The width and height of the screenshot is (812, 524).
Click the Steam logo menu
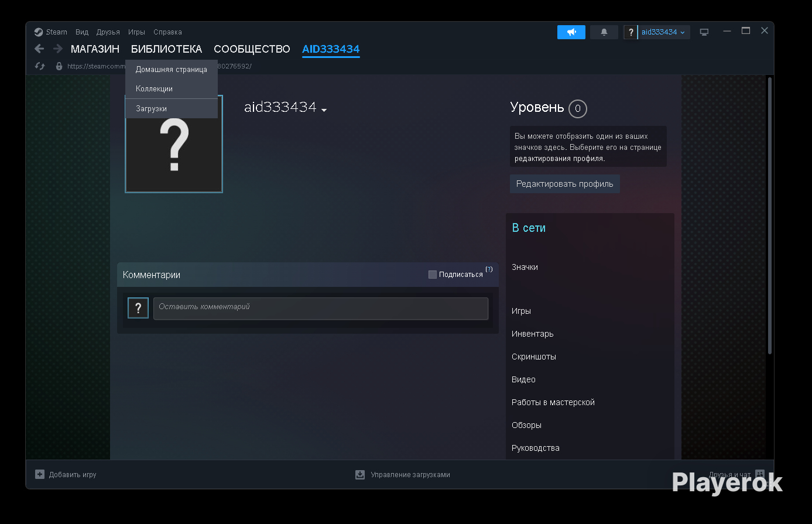click(x=50, y=32)
